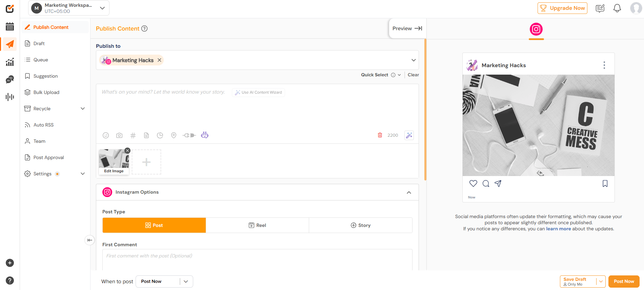This screenshot has height=290, width=644.
Task: Click the plug connector icon in composer
Action: 189,135
